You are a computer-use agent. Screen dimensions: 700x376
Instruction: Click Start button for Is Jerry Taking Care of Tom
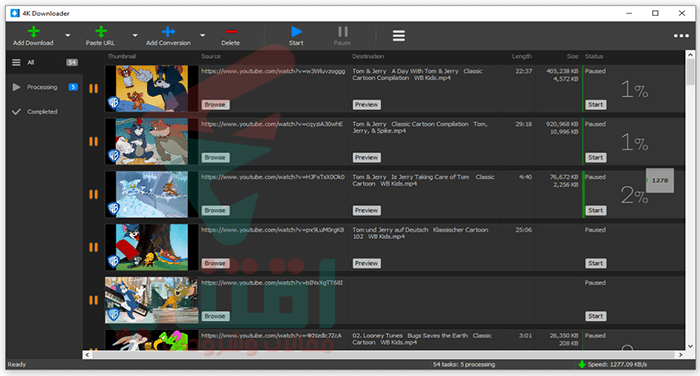[x=596, y=210]
